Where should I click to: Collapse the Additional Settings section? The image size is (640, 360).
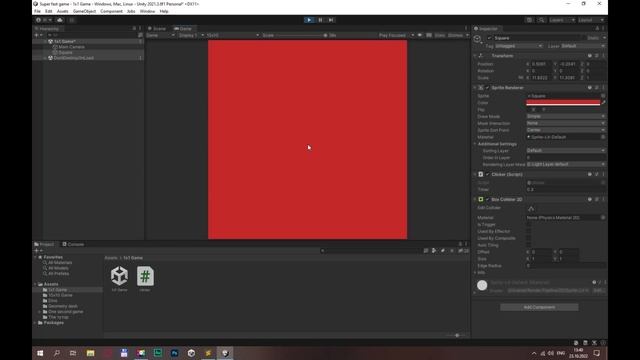[x=475, y=144]
